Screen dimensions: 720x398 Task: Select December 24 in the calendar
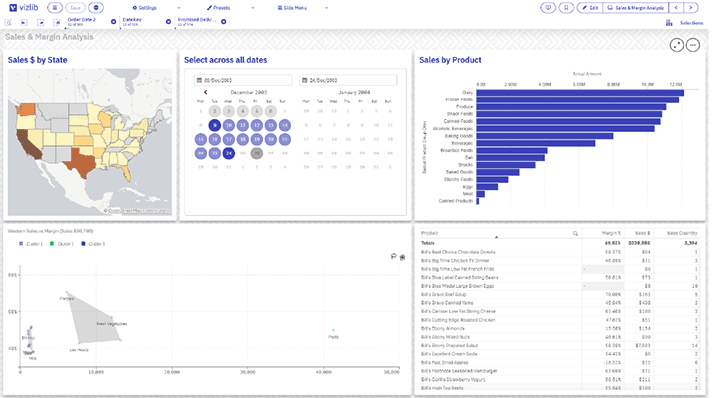point(229,153)
